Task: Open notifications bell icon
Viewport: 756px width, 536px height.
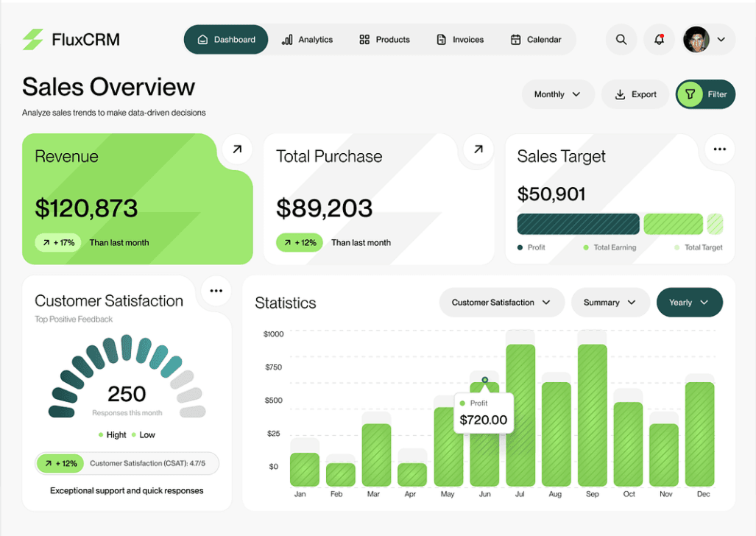Action: point(659,40)
